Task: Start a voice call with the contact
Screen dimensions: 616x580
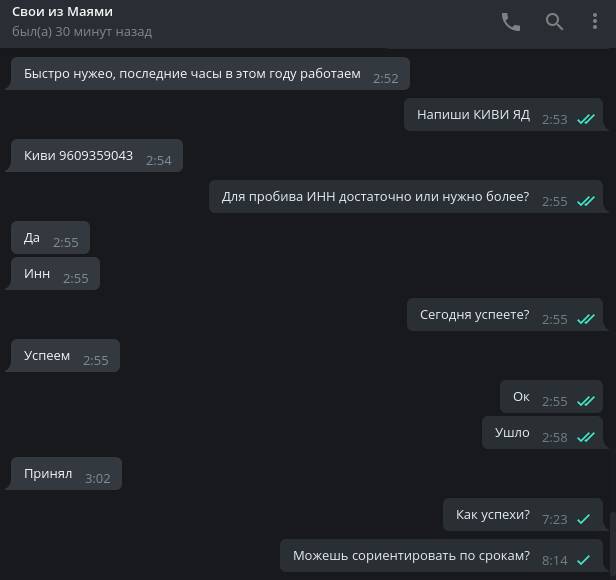Action: [511, 22]
